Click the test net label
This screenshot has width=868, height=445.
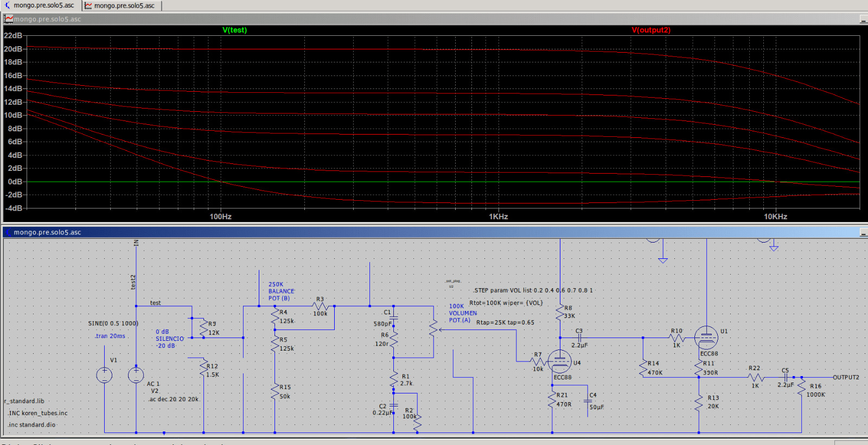pyautogui.click(x=155, y=303)
